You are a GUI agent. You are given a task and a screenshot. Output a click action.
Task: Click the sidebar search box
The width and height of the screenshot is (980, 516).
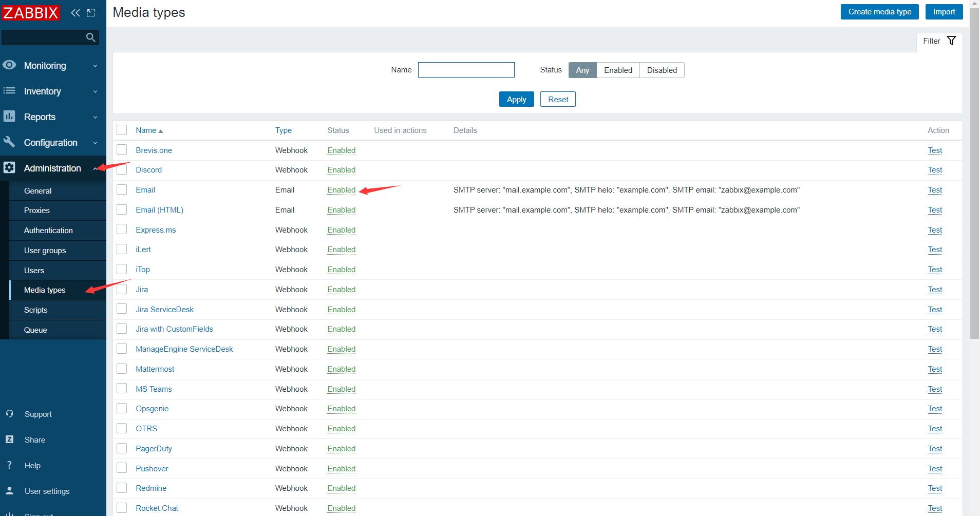(50, 37)
